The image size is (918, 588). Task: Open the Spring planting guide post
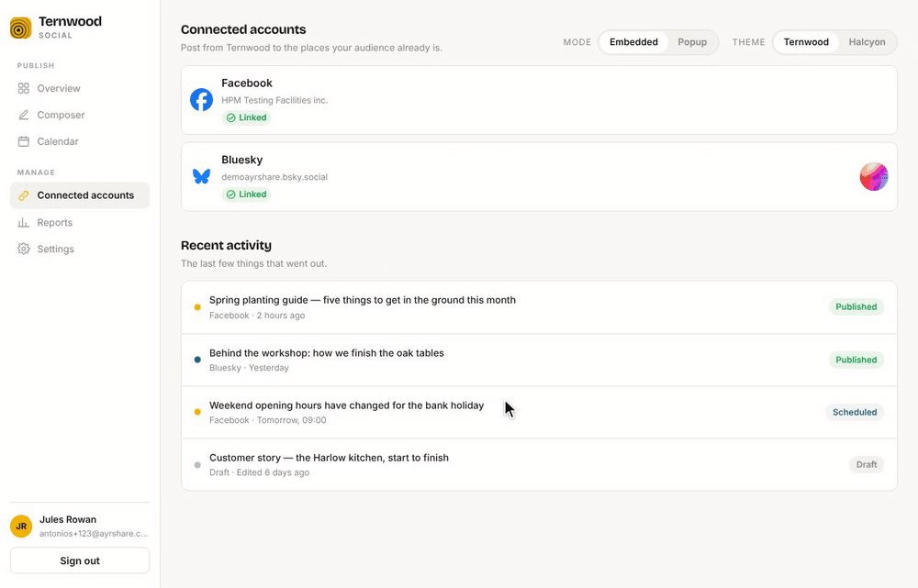(539, 307)
